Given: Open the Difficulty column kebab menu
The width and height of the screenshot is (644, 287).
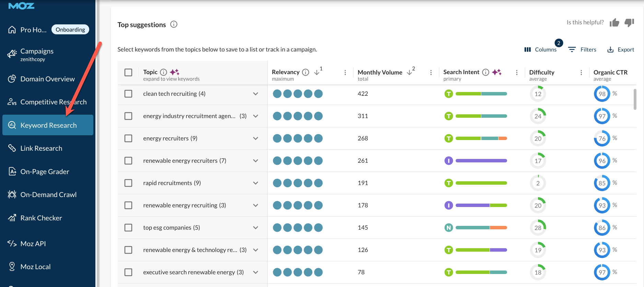Looking at the screenshot, I should pos(581,72).
